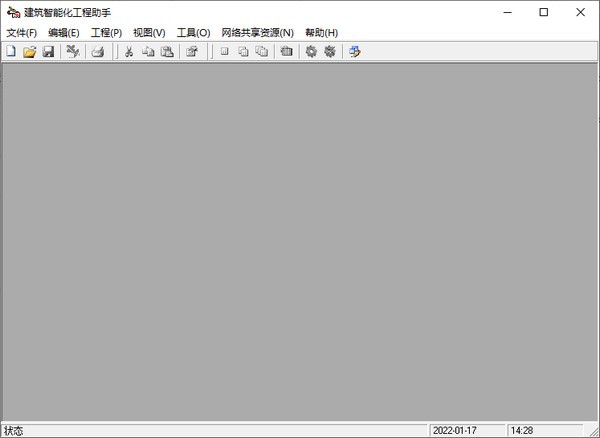This screenshot has width=600, height=438.
Task: Click the application icon in title bar
Action: pyautogui.click(x=12, y=12)
